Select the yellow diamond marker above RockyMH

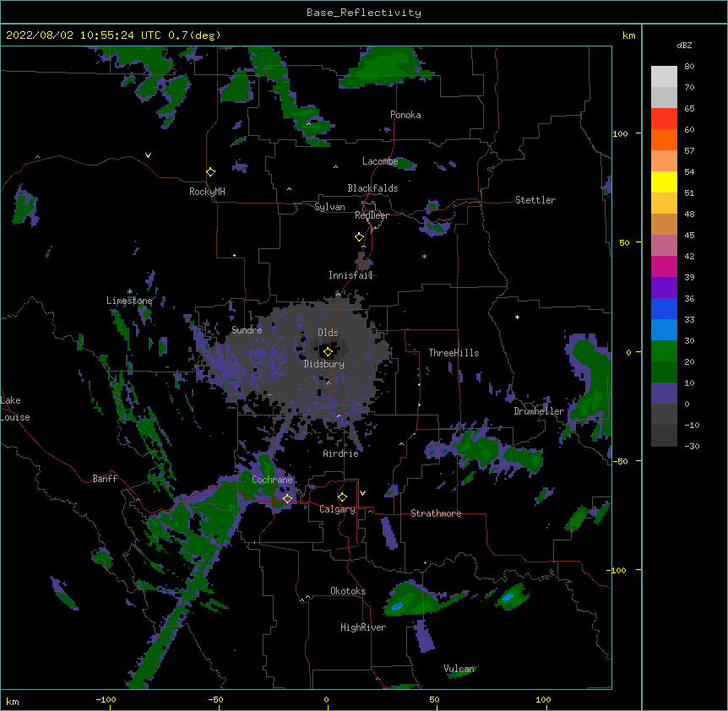tap(210, 172)
